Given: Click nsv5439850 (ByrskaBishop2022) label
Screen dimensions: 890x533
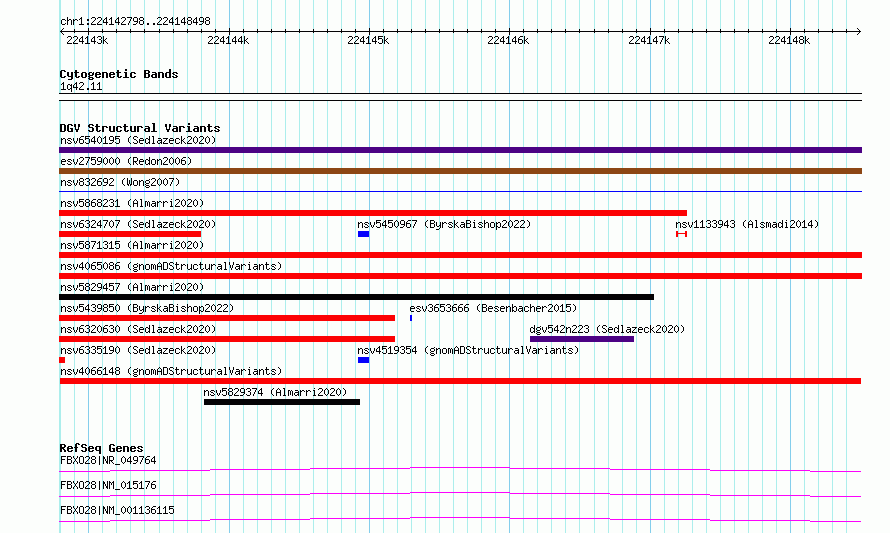Looking at the screenshot, I should [x=147, y=308].
